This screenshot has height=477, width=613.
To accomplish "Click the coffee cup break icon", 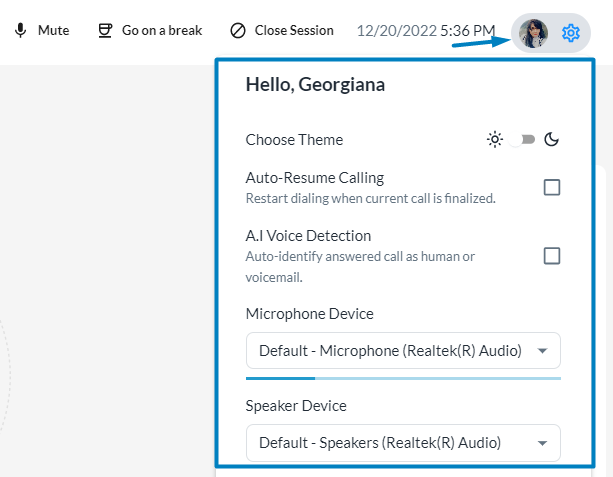I will pos(105,31).
